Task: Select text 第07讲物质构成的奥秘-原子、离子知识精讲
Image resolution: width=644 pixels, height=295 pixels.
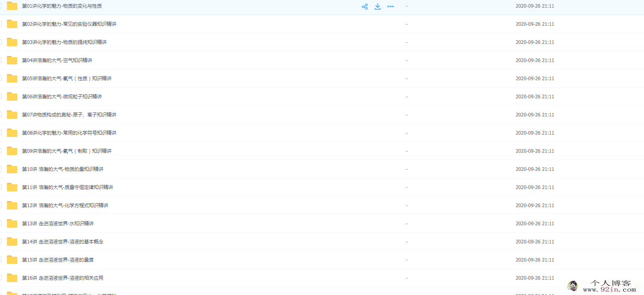Action: pyautogui.click(x=69, y=115)
